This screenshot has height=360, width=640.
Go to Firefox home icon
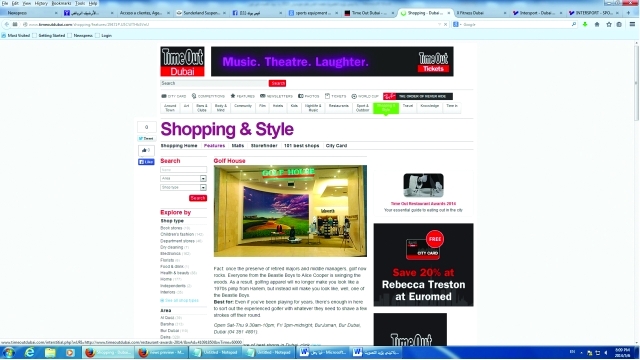pyautogui.click(x=597, y=24)
